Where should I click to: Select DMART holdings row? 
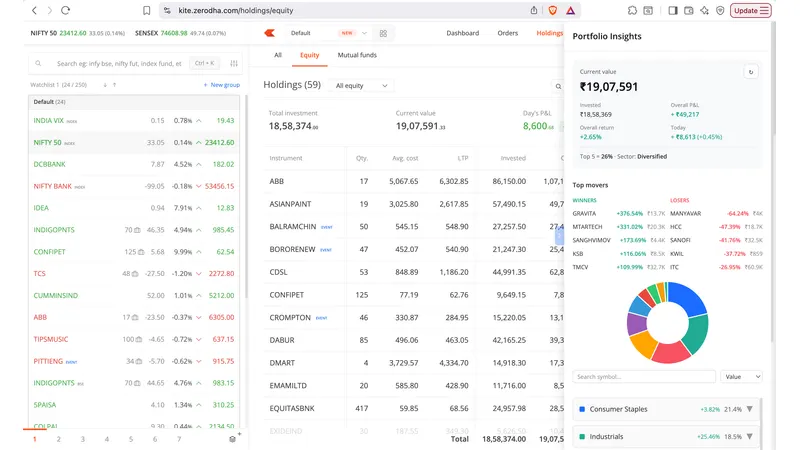tap(413, 363)
